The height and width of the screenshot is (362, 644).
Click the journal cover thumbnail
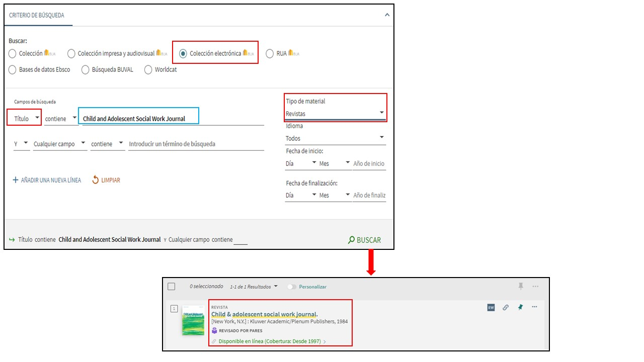click(193, 320)
